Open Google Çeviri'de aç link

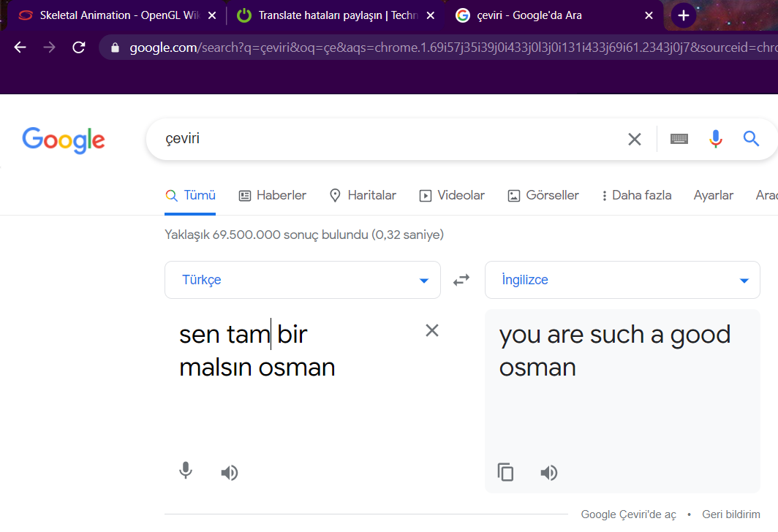click(x=628, y=514)
